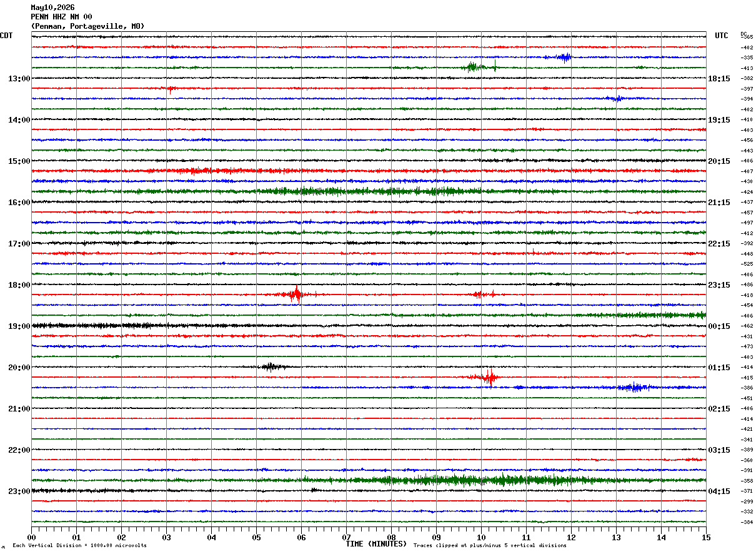Click the PENM HHZ NM 00 station header

click(61, 17)
